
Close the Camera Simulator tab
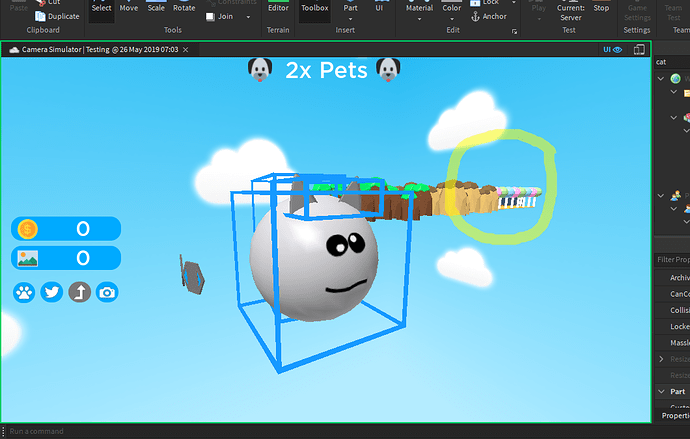click(186, 50)
